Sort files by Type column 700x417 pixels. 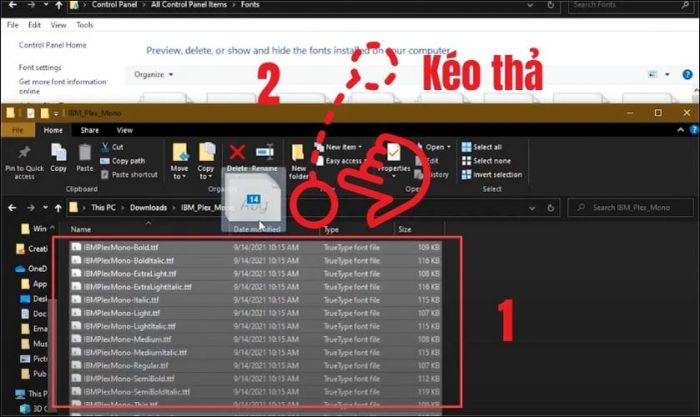(x=331, y=229)
